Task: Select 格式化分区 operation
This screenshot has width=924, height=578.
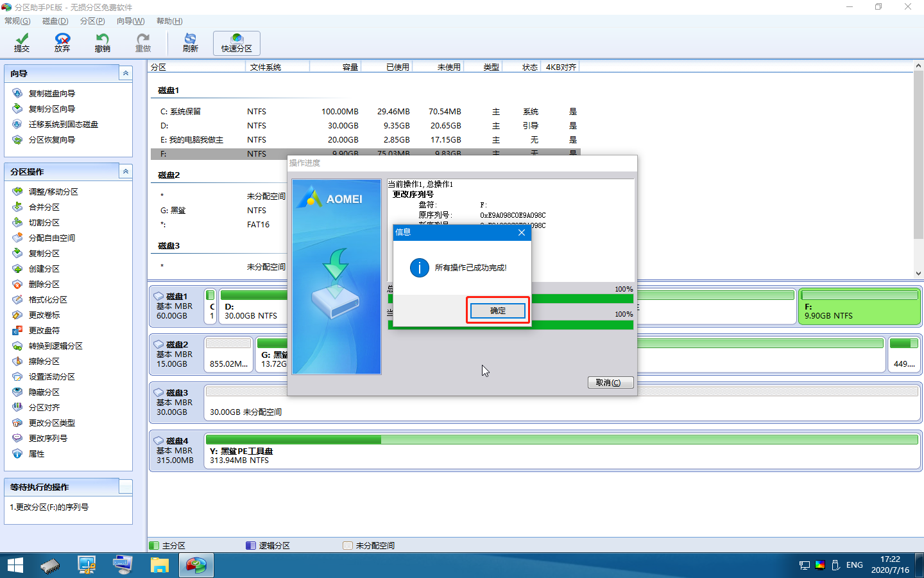Action: tap(47, 299)
